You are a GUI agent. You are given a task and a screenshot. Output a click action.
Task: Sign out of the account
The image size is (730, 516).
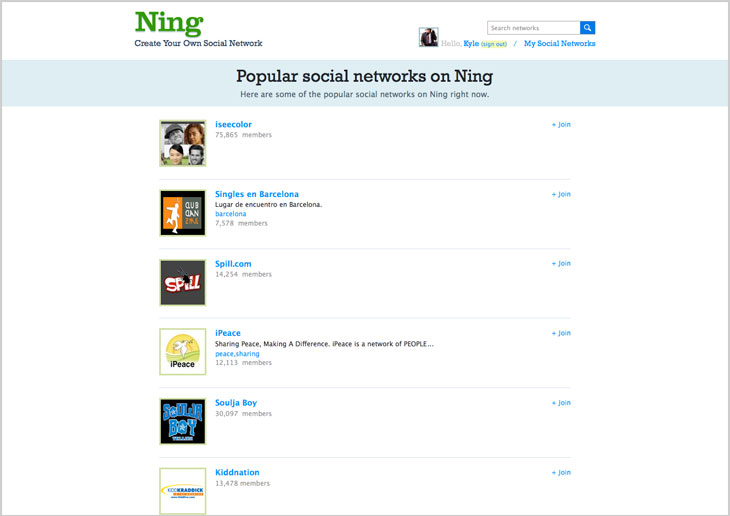click(494, 44)
